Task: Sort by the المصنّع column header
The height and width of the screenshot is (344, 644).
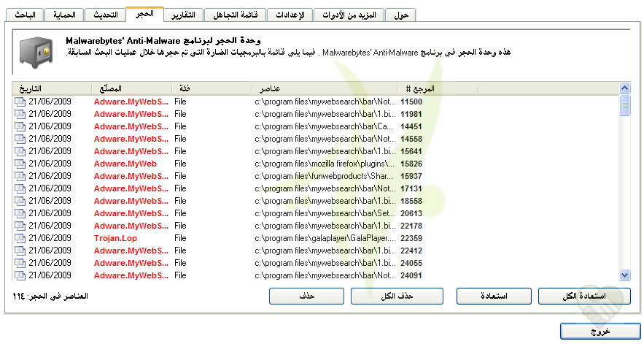Action: (131, 88)
